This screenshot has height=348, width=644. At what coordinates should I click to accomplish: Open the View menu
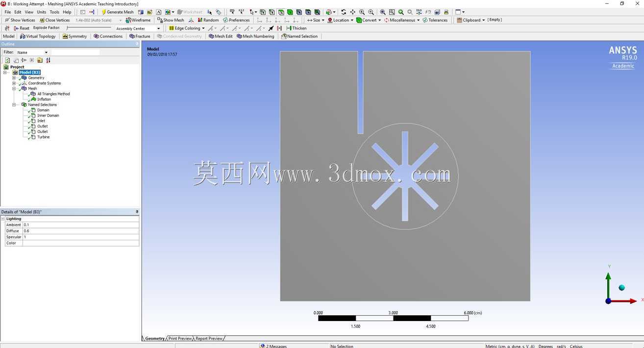point(29,12)
